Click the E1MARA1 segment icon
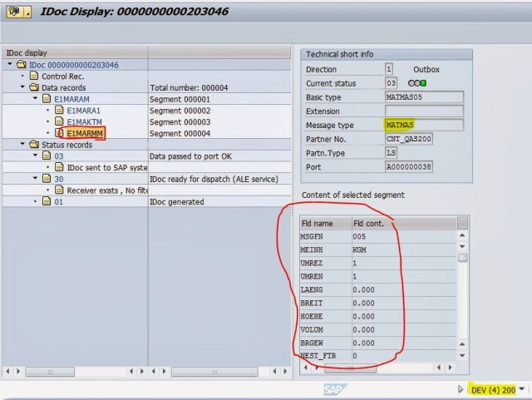Image resolution: width=532 pixels, height=400 pixels. (59, 110)
